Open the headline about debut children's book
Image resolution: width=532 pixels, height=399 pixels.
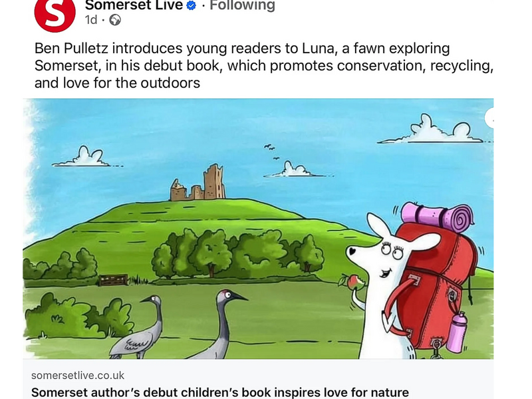pyautogui.click(x=220, y=392)
